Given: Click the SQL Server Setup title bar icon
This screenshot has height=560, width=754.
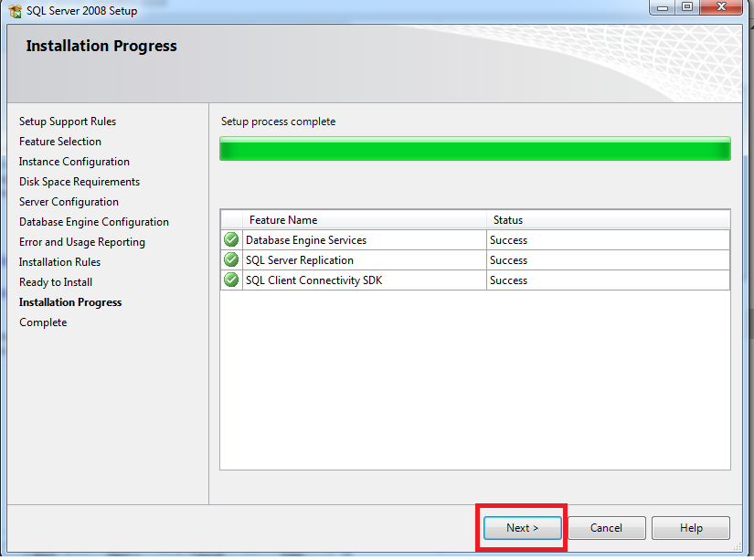Looking at the screenshot, I should pyautogui.click(x=15, y=11).
